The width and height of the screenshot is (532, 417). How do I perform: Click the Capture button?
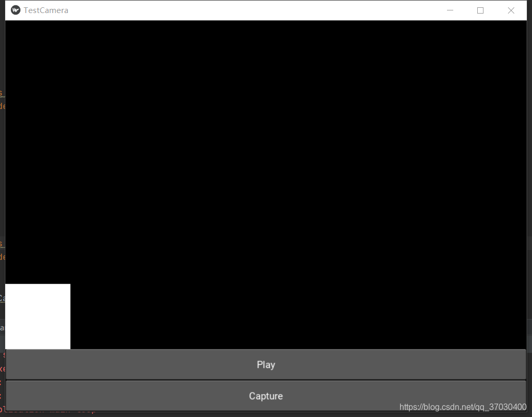click(x=265, y=396)
